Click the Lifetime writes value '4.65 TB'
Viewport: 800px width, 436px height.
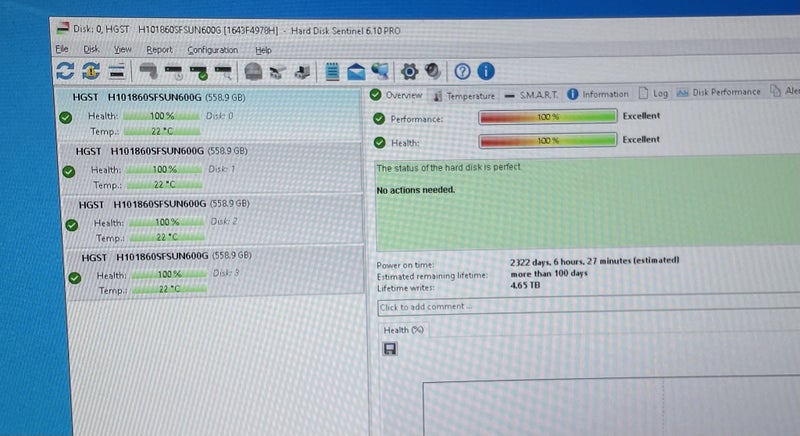click(x=525, y=285)
